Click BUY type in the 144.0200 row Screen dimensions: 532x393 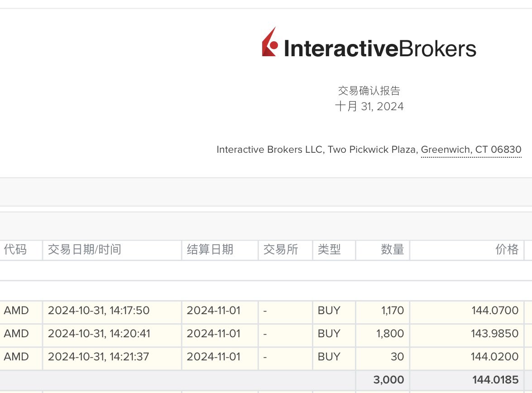click(x=329, y=357)
